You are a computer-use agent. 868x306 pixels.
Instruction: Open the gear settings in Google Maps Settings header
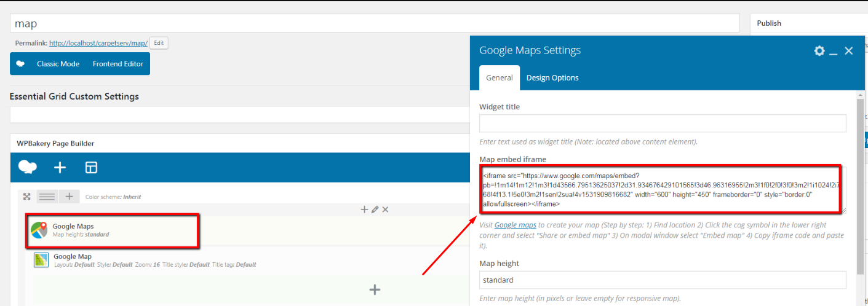[819, 51]
